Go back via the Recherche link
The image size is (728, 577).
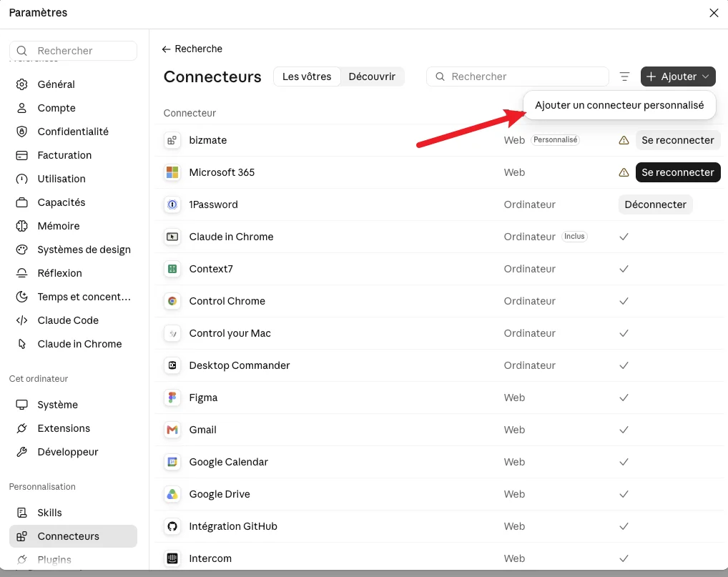(x=192, y=49)
